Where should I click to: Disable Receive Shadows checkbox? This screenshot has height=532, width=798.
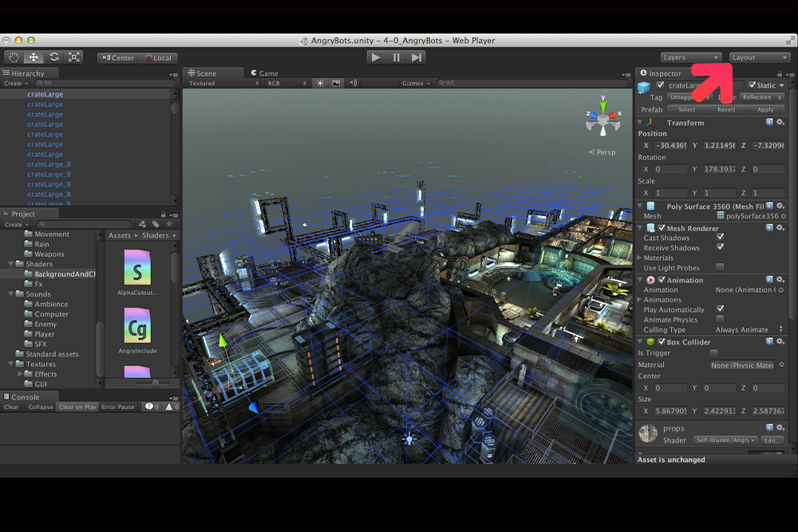point(720,247)
